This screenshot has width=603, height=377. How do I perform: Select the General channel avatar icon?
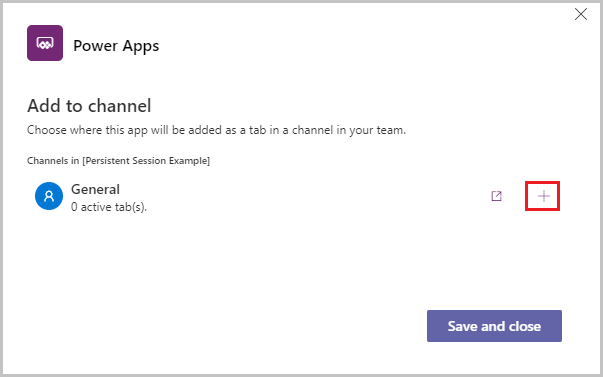click(49, 196)
